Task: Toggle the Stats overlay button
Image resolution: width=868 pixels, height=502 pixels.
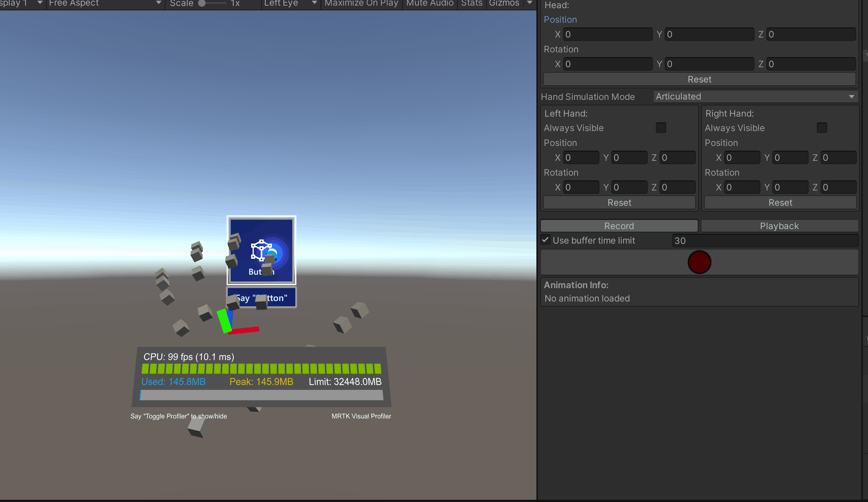Action: pos(471,3)
